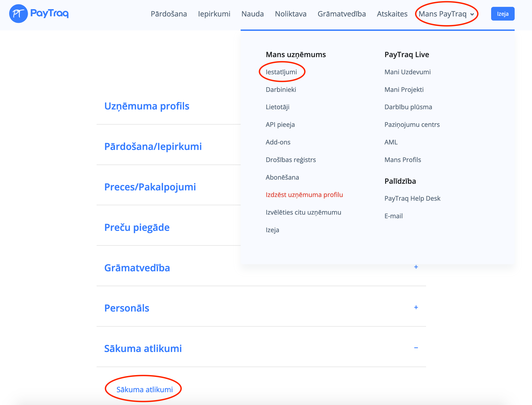Choose Izvēlēties citu uzņēmumu option
The width and height of the screenshot is (532, 405).
pos(303,212)
